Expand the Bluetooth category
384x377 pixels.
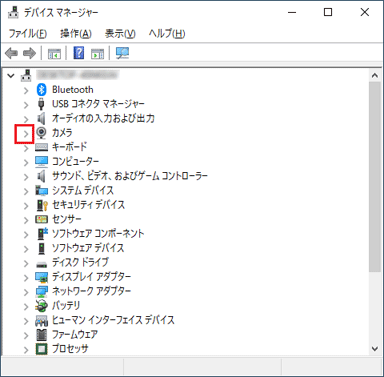click(26, 90)
